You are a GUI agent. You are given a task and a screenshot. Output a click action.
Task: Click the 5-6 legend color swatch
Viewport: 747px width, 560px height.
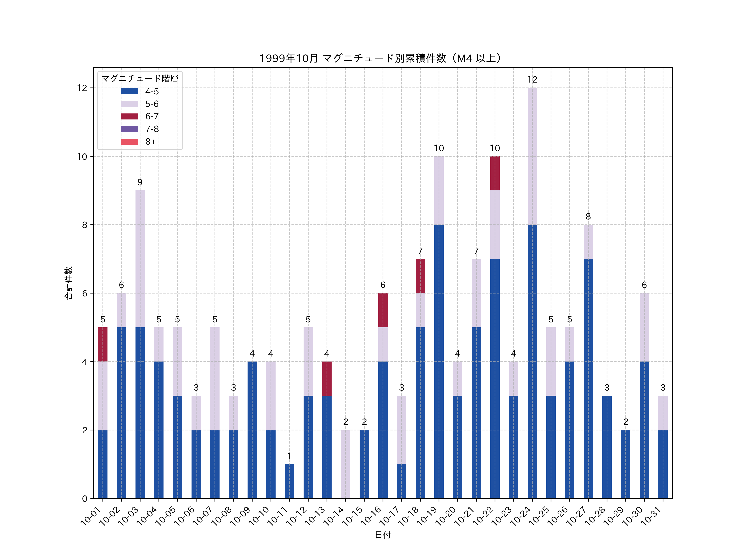tap(129, 104)
